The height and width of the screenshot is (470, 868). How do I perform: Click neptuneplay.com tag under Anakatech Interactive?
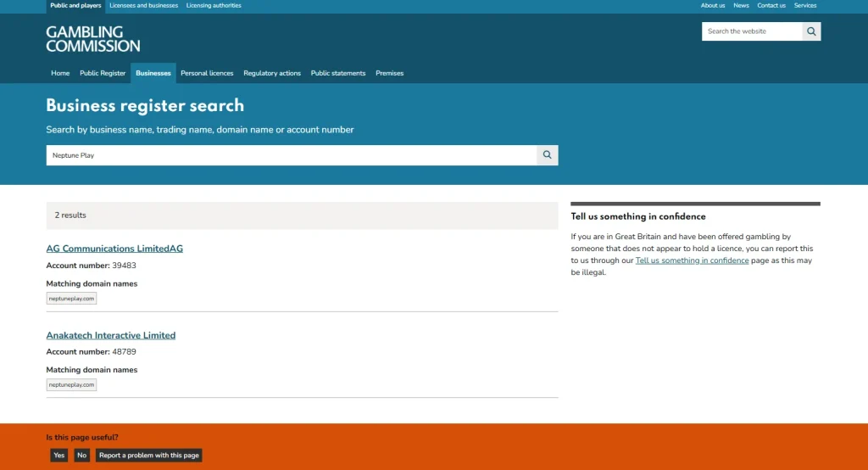point(71,384)
